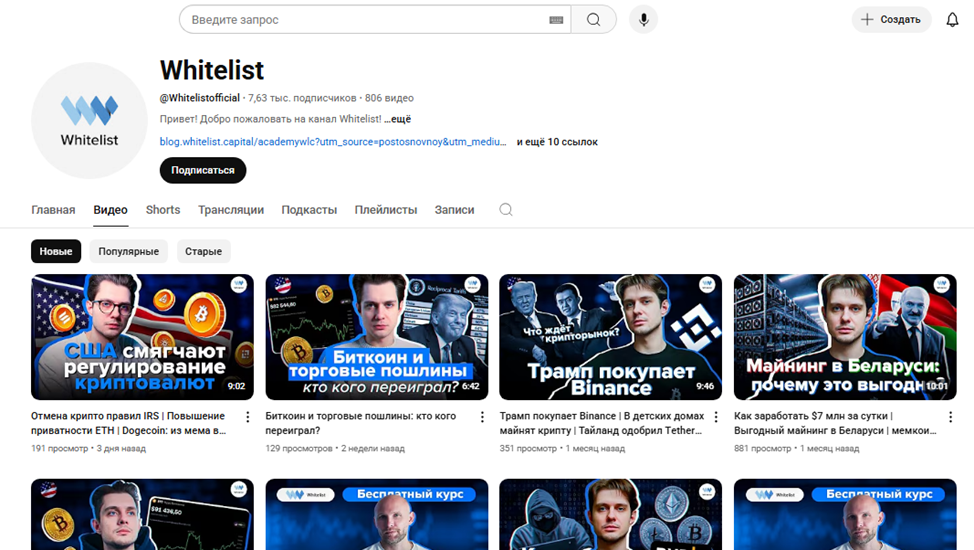This screenshot has width=974, height=550.
Task: Click the Whitelist channel avatar
Action: click(89, 121)
